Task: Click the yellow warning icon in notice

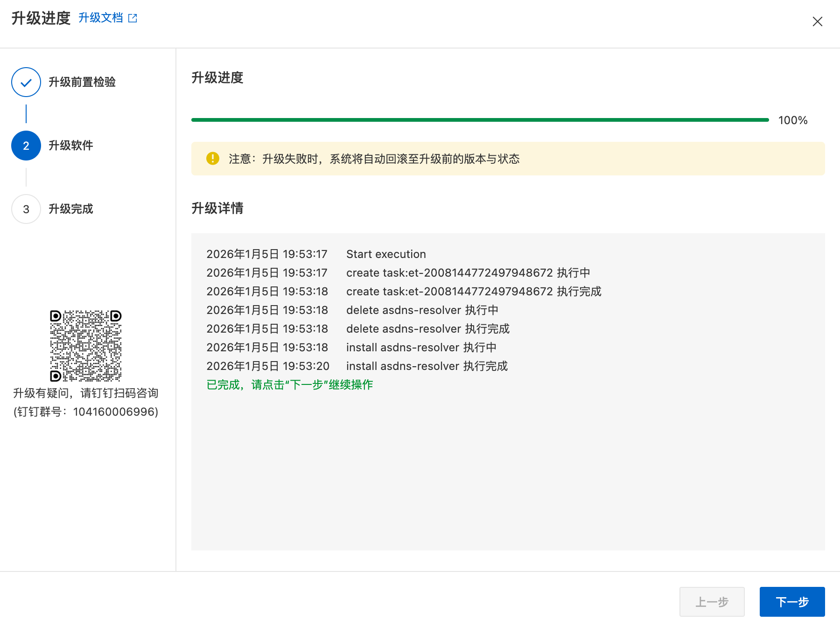Action: pyautogui.click(x=213, y=159)
